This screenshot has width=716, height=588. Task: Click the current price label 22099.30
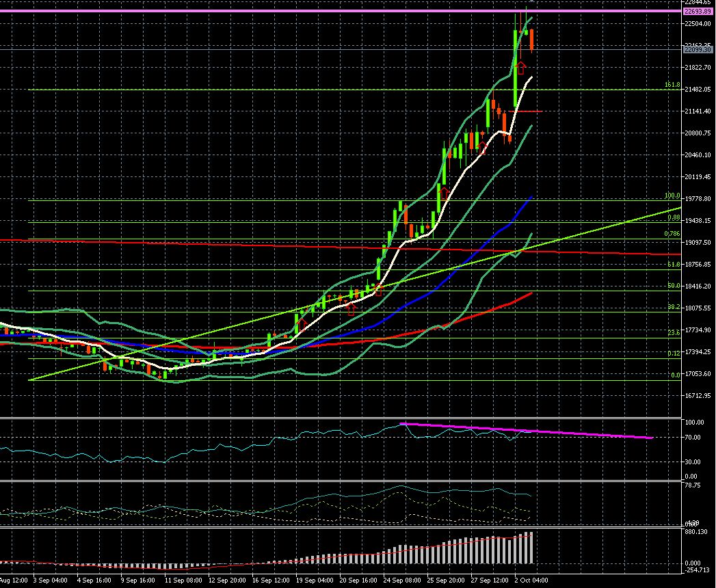(x=698, y=49)
